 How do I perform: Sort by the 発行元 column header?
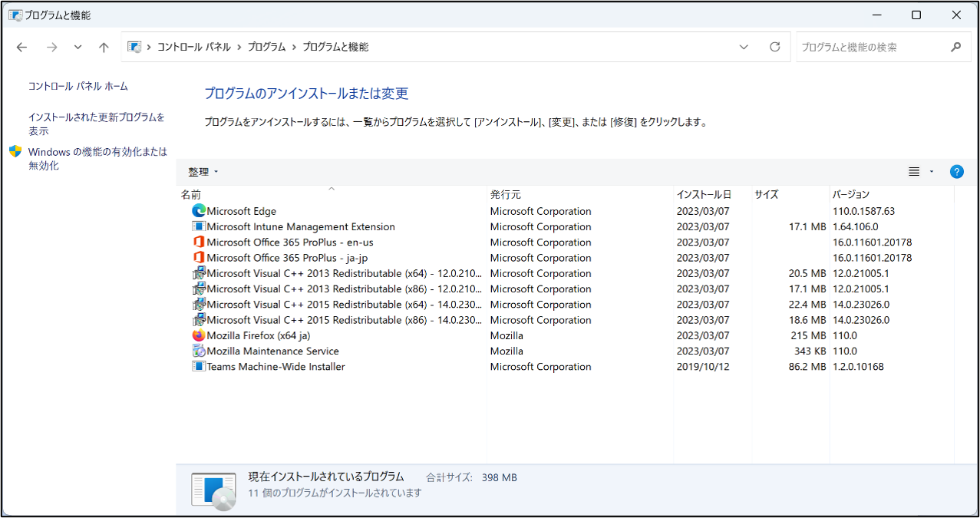tap(580, 194)
